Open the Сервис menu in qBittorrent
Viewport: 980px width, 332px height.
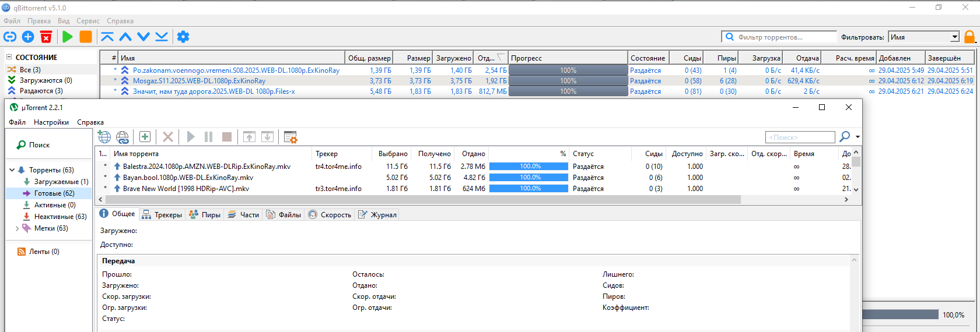(88, 21)
